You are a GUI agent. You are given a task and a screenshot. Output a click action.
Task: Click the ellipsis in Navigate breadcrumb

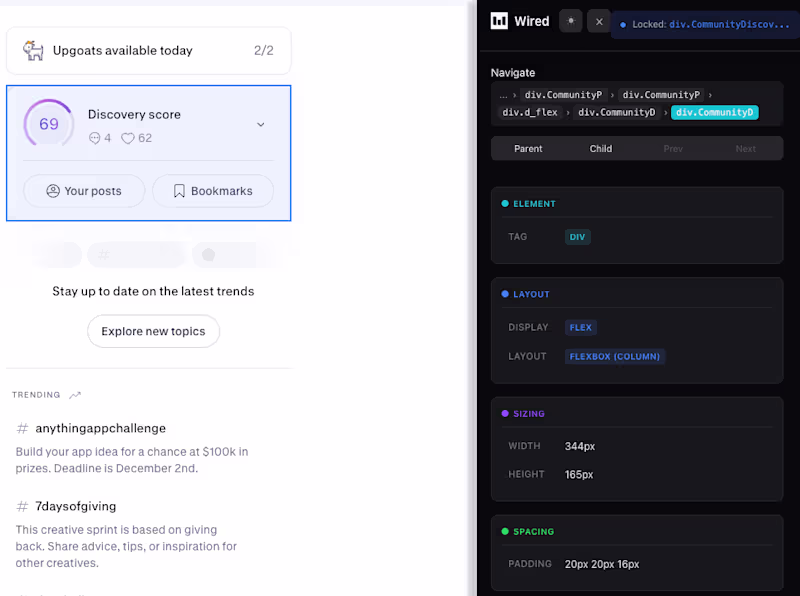(x=504, y=95)
